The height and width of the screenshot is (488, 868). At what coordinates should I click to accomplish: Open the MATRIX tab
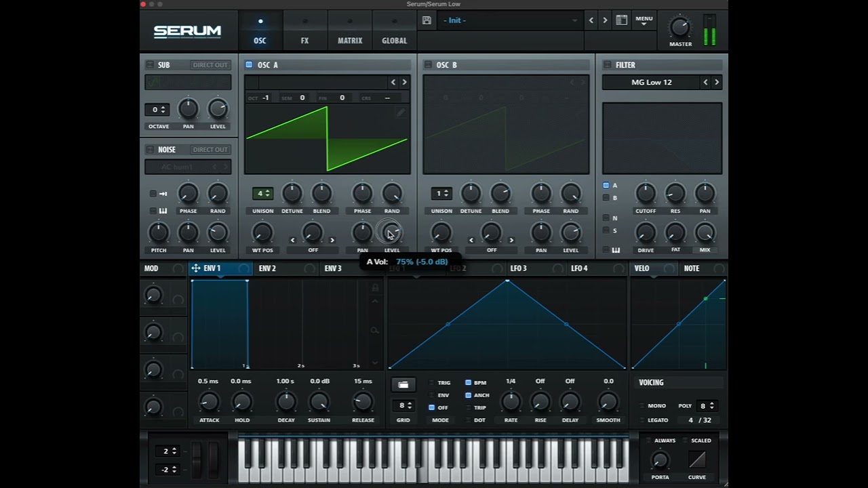pyautogui.click(x=350, y=32)
